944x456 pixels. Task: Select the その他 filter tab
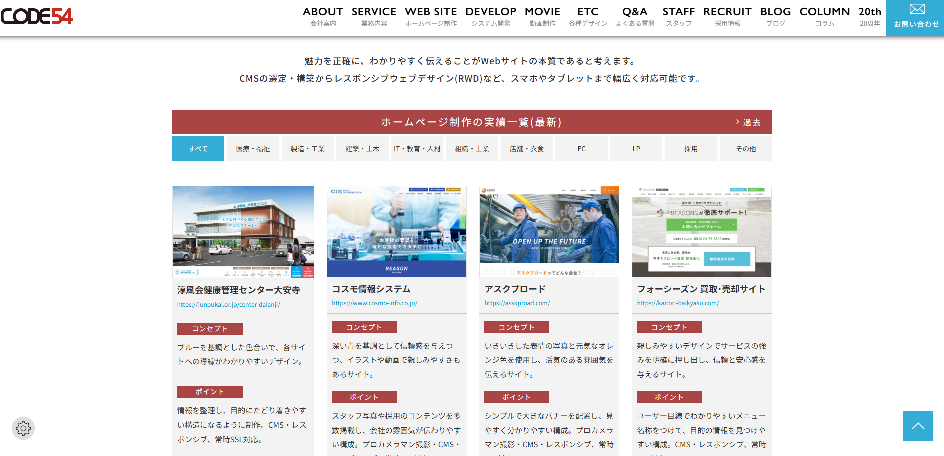point(745,149)
